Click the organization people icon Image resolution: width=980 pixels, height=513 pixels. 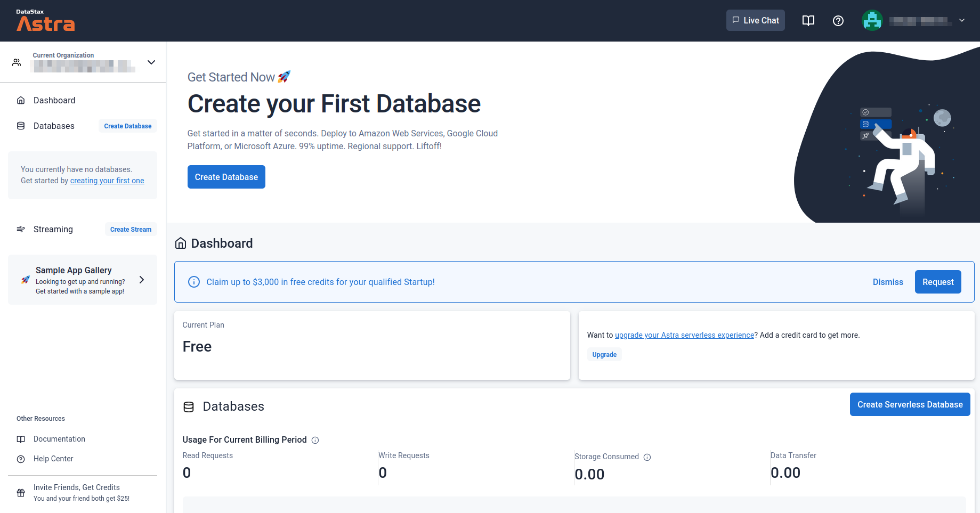(x=17, y=62)
